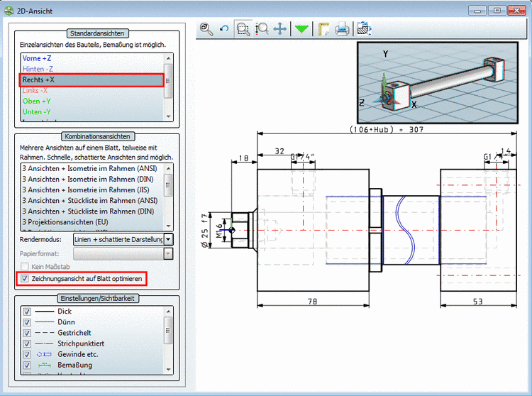The width and height of the screenshot is (532, 396).
Task: Click down arrow of Einstellungen/Sichtbarkeit scrollbar
Action: tap(168, 370)
